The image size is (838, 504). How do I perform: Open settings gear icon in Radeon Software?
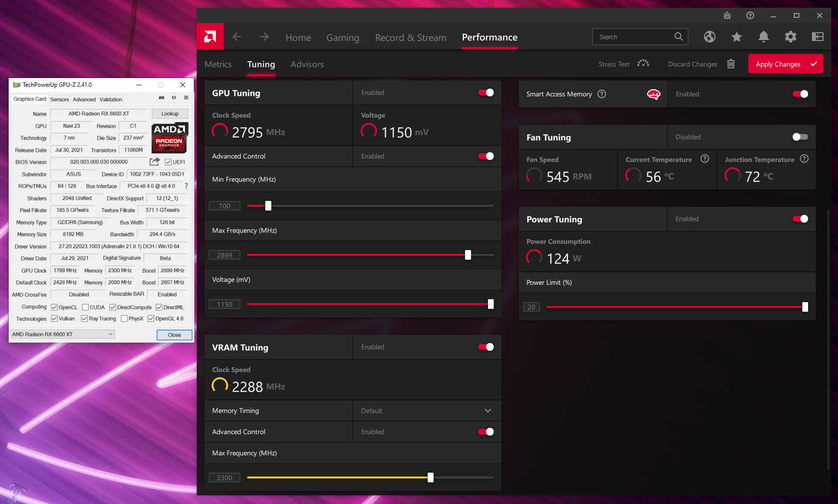[x=790, y=37]
